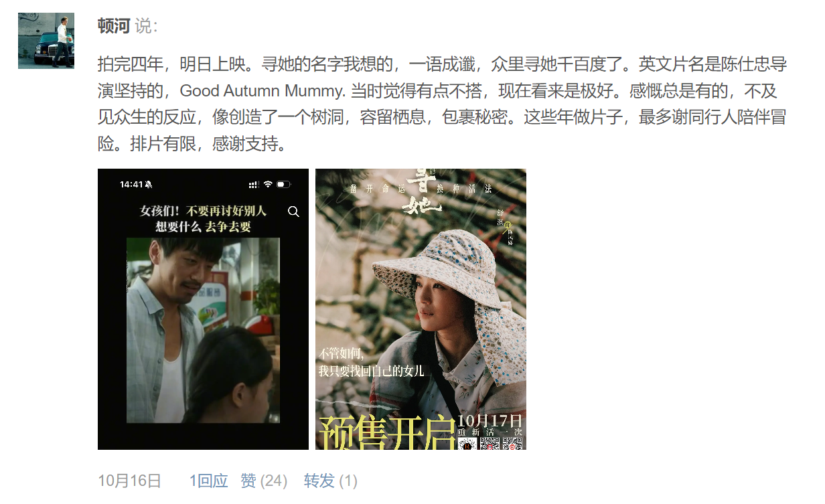The height and width of the screenshot is (504, 825).
Task: Click the battery icon in phone screenshot
Action: click(x=283, y=184)
